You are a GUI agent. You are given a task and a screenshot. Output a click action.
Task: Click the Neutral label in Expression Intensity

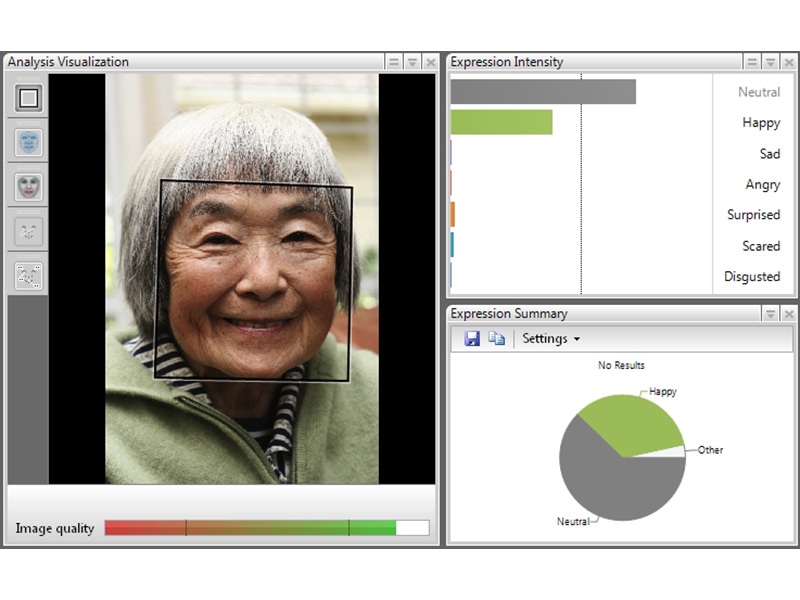pyautogui.click(x=758, y=92)
